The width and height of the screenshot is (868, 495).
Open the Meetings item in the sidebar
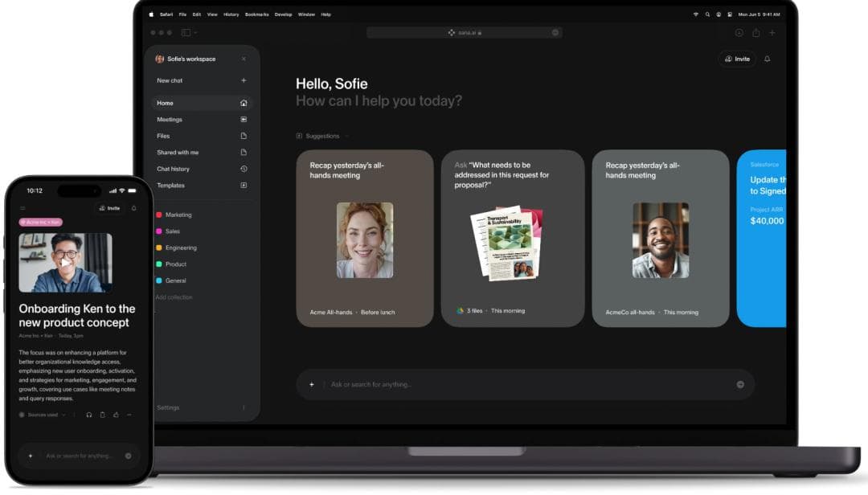coord(170,120)
